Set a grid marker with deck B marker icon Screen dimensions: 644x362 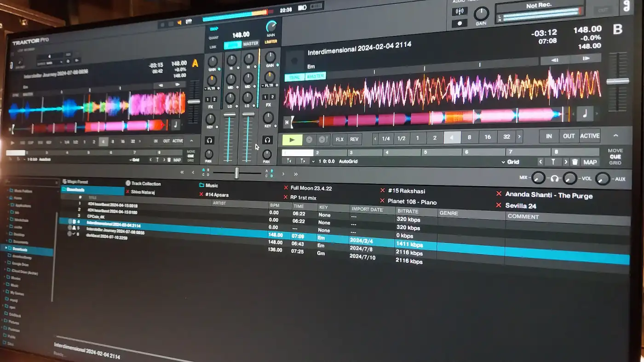tap(553, 162)
